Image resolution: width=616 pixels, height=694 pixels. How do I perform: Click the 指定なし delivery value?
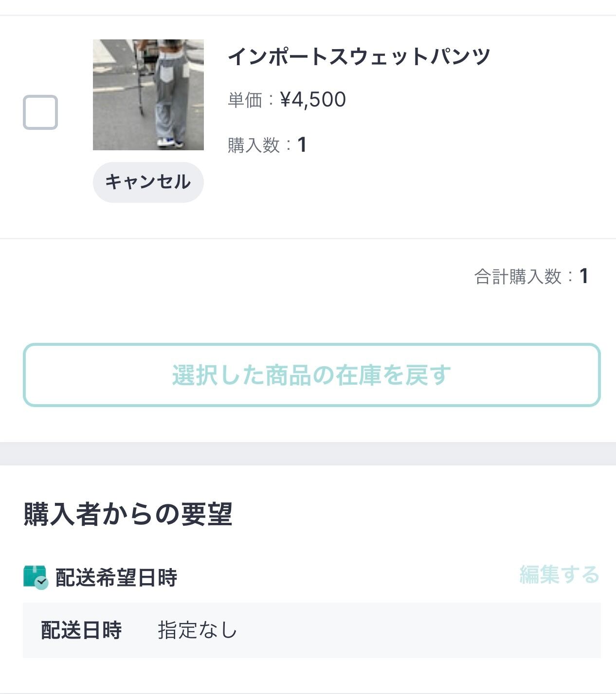[197, 630]
